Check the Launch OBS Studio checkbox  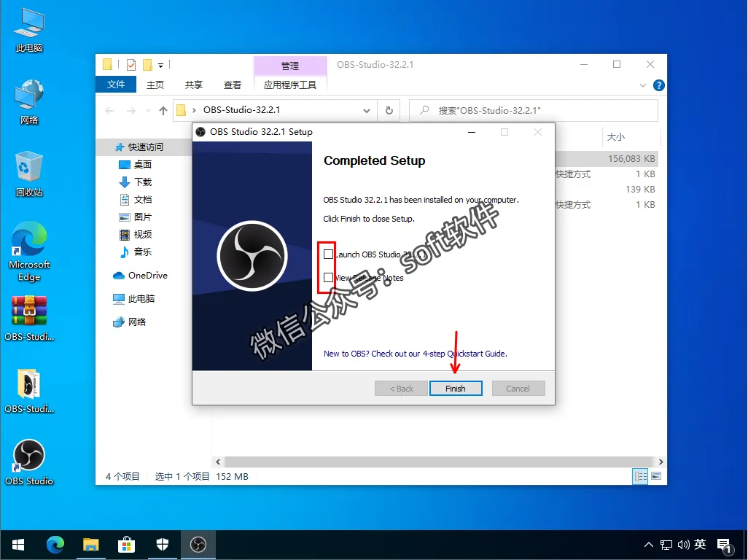click(x=328, y=254)
